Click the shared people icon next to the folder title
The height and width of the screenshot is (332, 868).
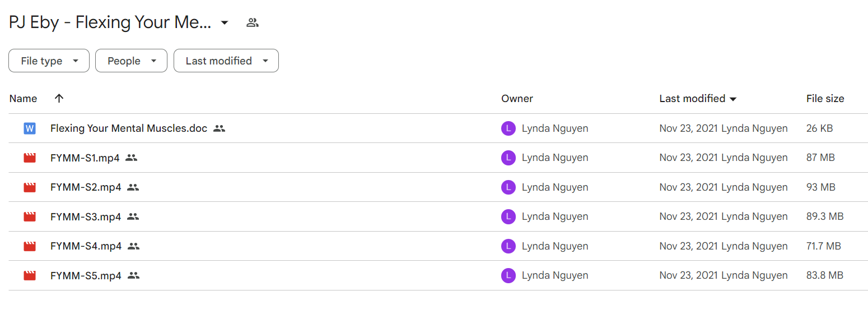(253, 23)
